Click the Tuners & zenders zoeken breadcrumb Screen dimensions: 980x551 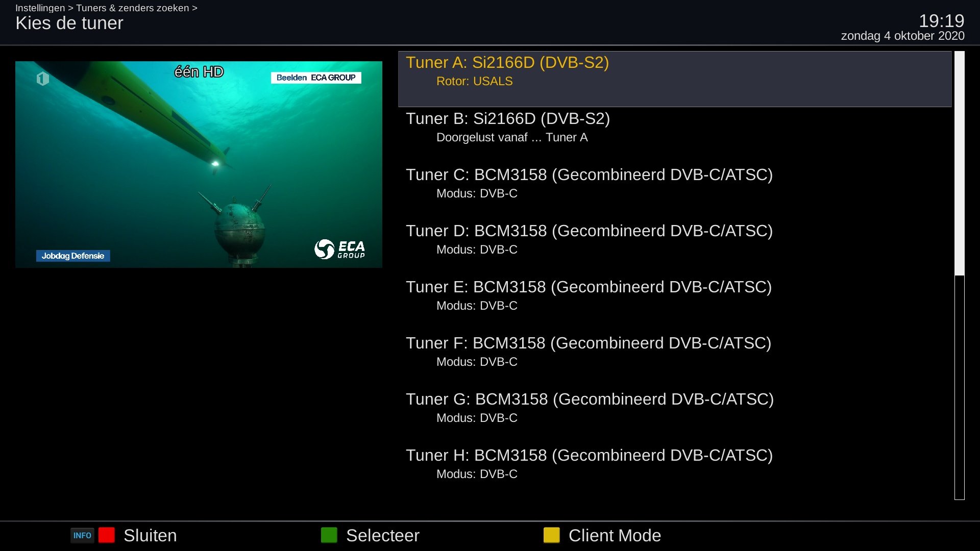coord(132,8)
